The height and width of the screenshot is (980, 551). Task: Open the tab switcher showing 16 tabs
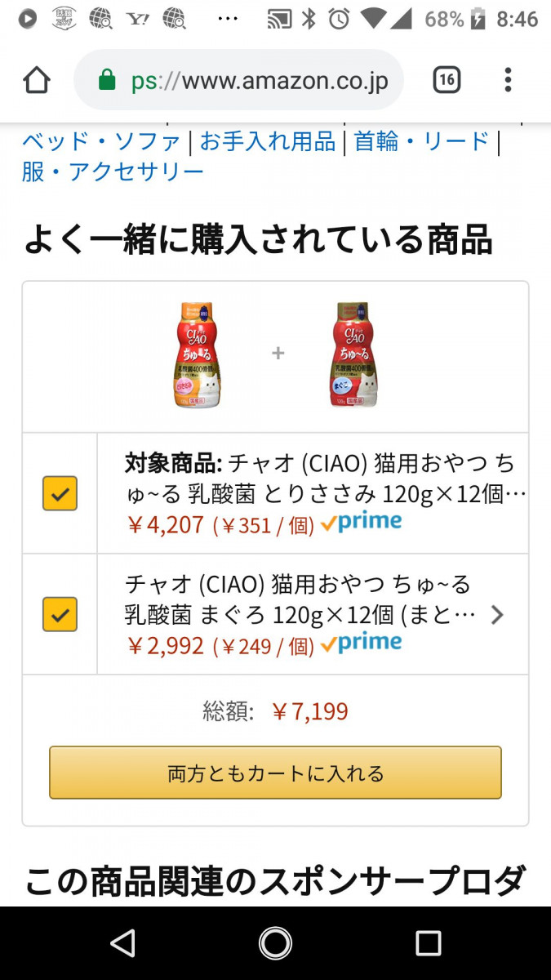446,80
